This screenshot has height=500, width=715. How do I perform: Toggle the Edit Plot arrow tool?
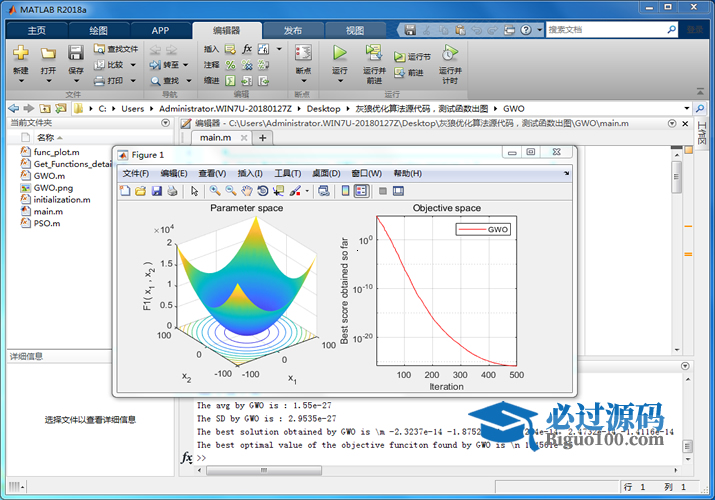[194, 191]
